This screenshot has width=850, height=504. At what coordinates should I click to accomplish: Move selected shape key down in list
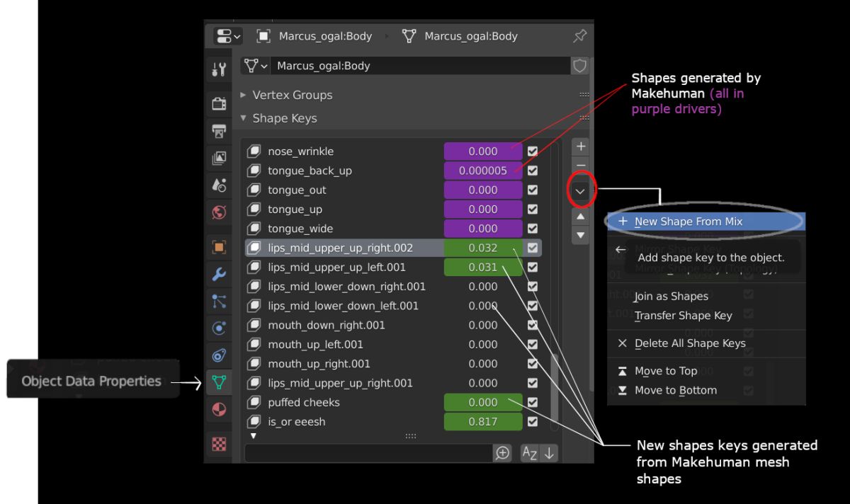[580, 234]
